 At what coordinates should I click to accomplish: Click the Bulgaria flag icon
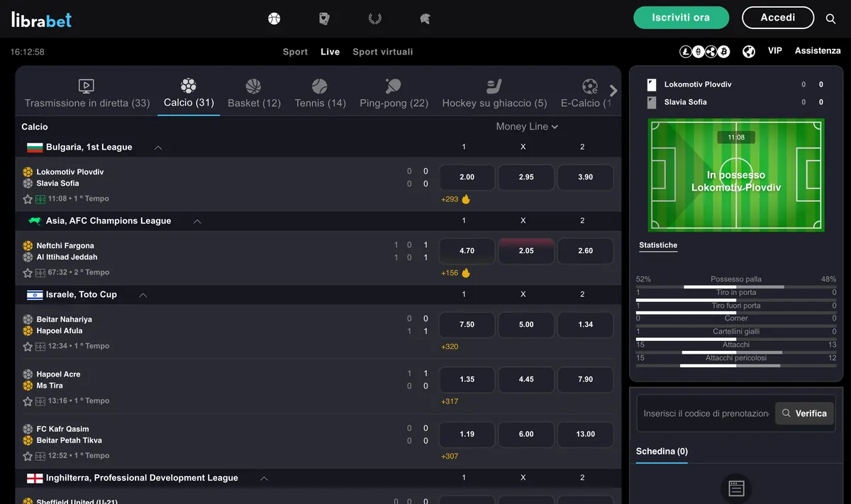35,147
